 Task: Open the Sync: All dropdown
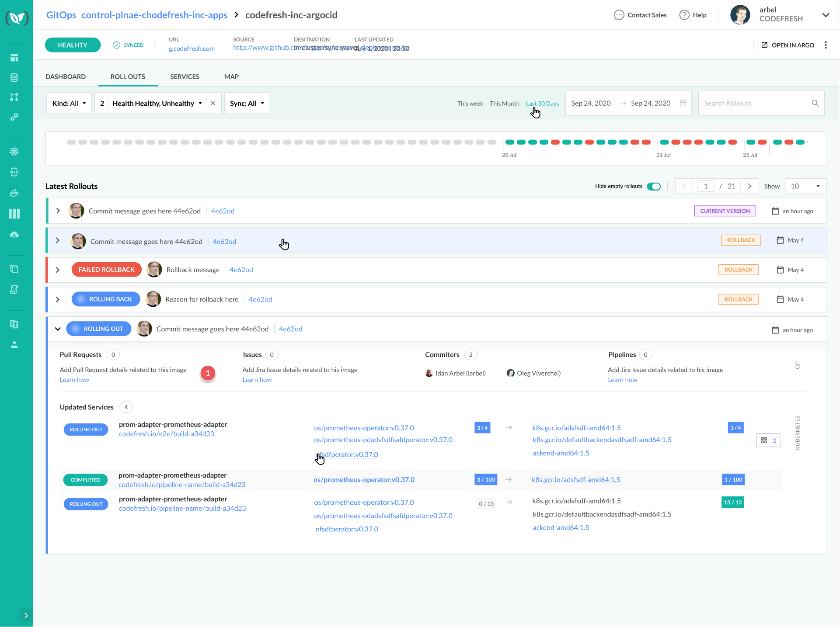(247, 103)
